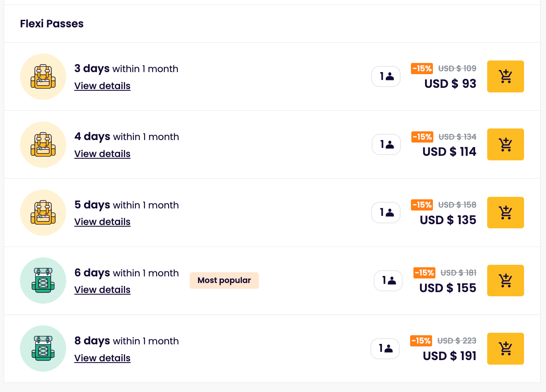View details of 4 days pass

102,154
